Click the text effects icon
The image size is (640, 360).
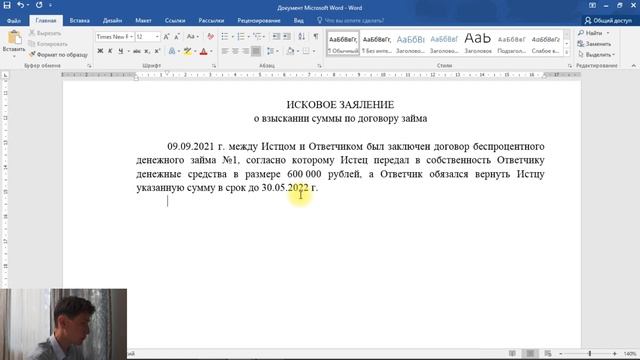point(172,51)
